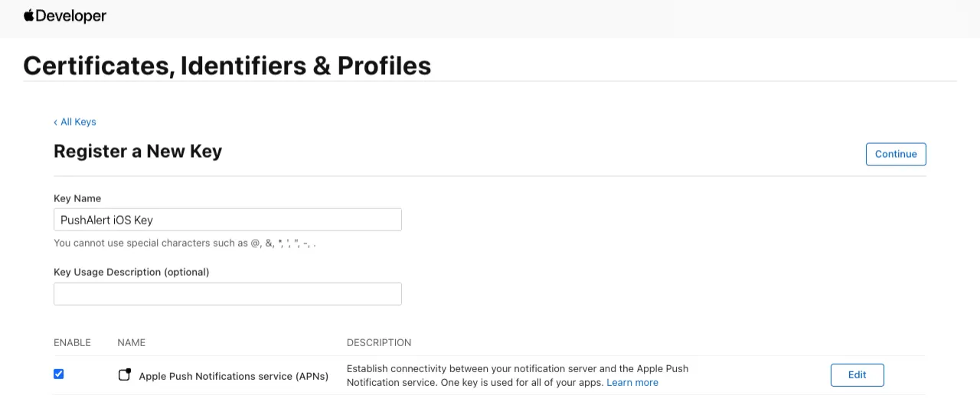This screenshot has height=402, width=980.
Task: Click the Certificates, Identifiers & Profiles heading
Action: pyautogui.click(x=227, y=66)
